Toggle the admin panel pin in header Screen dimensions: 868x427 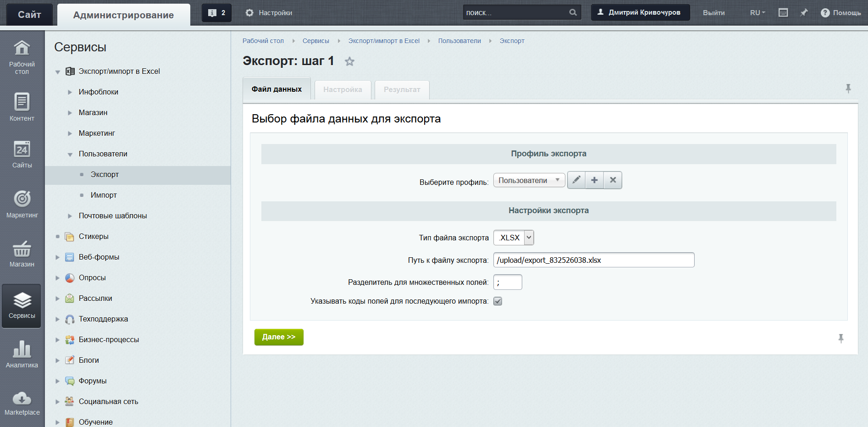tap(804, 13)
